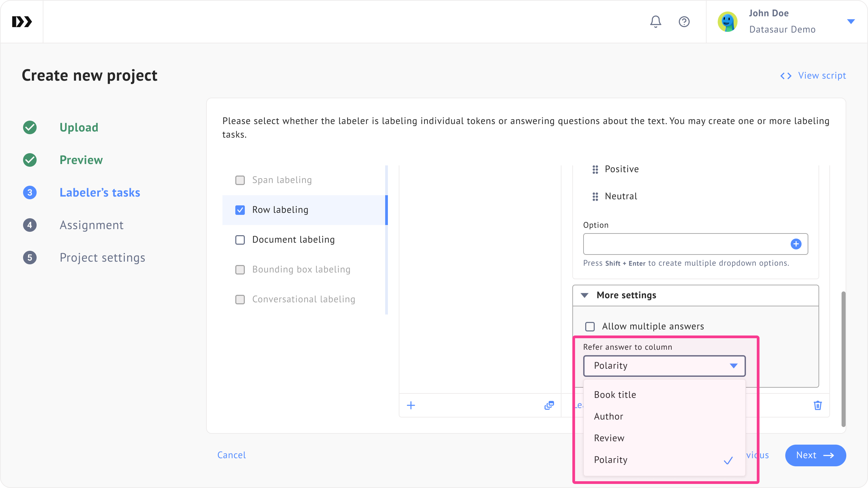Open the help question mark icon
The image size is (868, 488).
(684, 22)
